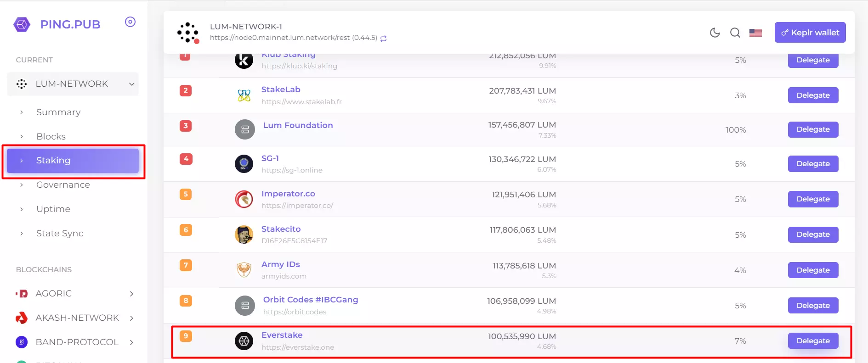Connect the Keplr wallet
868x363 pixels.
tap(810, 33)
